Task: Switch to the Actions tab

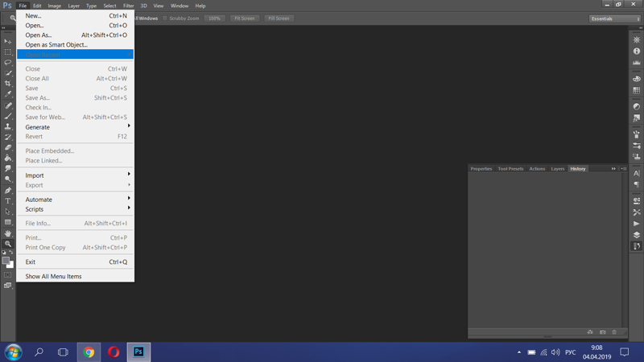Action: point(537,169)
